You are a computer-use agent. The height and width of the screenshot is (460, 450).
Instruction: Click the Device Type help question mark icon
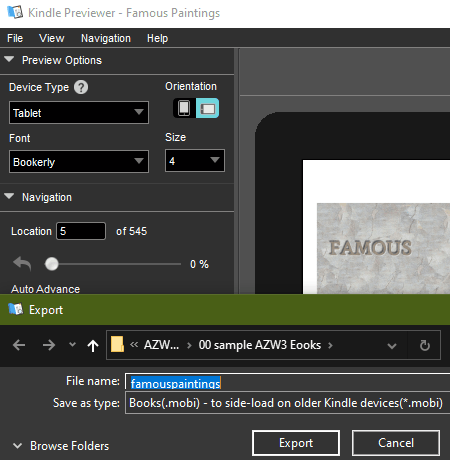[x=81, y=87]
